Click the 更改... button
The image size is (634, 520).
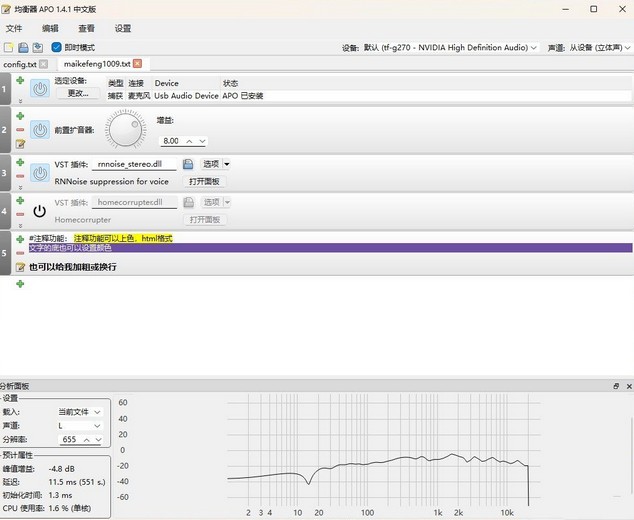click(x=78, y=93)
